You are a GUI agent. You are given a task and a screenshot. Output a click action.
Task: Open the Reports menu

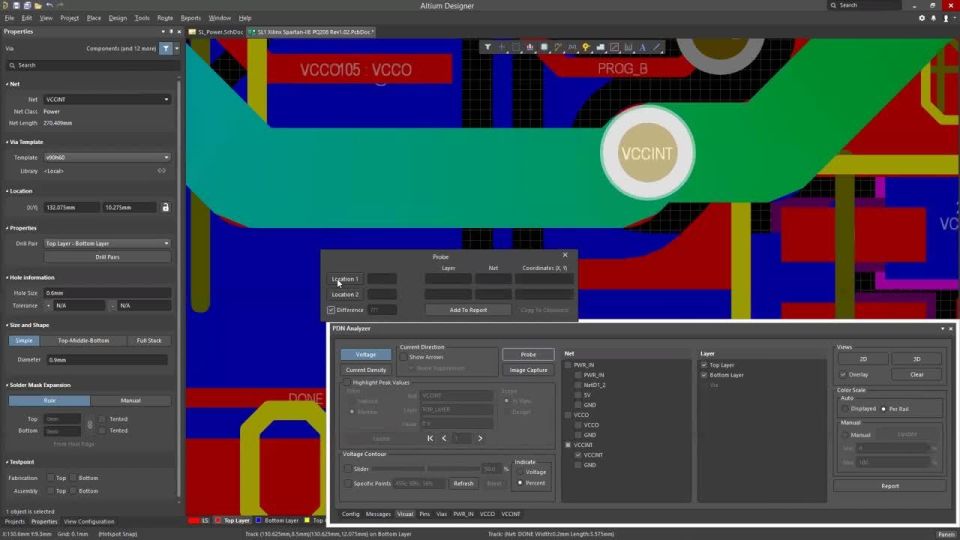coord(190,18)
